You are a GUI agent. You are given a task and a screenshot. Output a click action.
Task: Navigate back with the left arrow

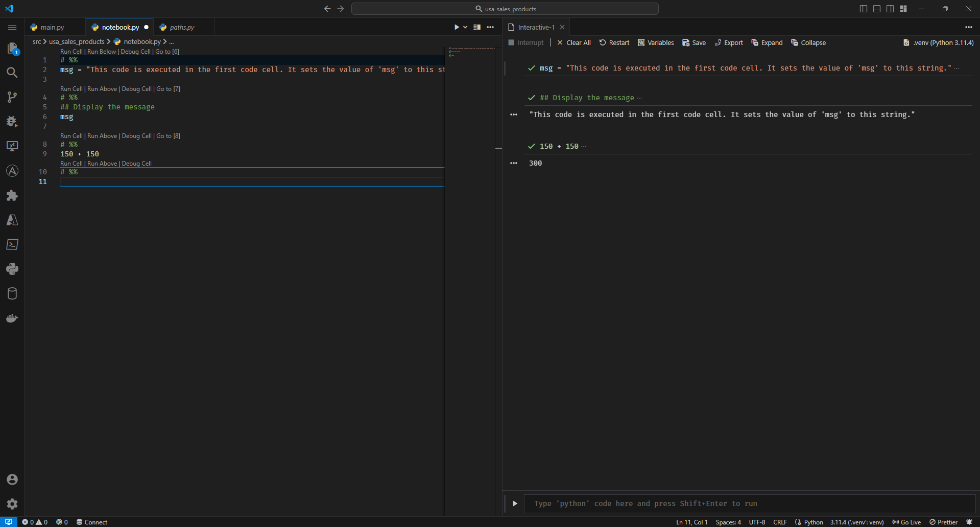tap(327, 9)
